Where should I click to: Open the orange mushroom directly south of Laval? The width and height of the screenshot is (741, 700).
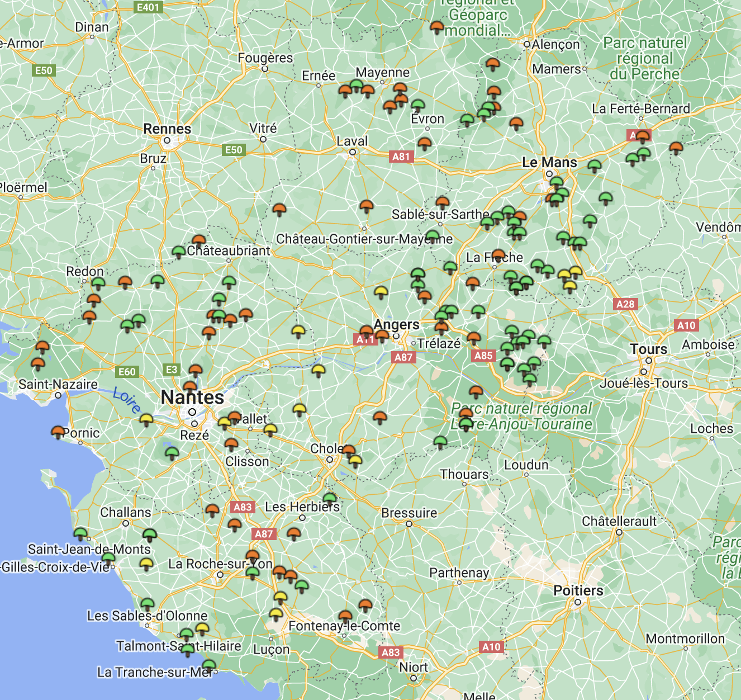(366, 206)
